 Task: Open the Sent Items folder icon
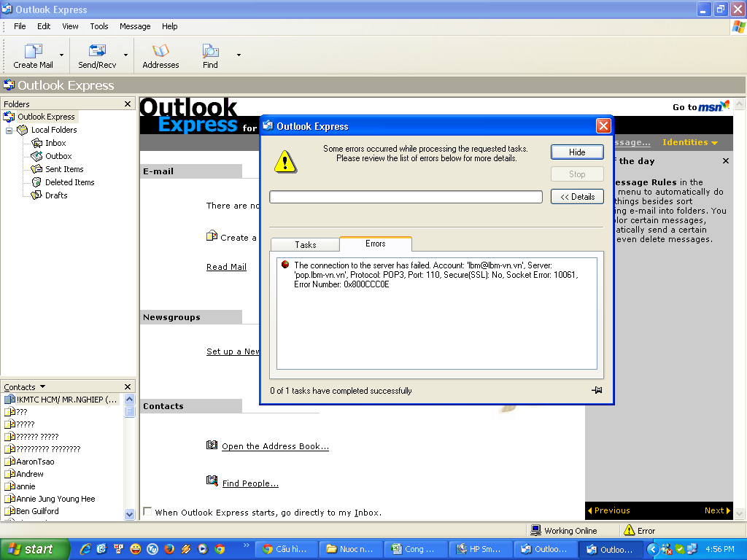click(x=36, y=169)
